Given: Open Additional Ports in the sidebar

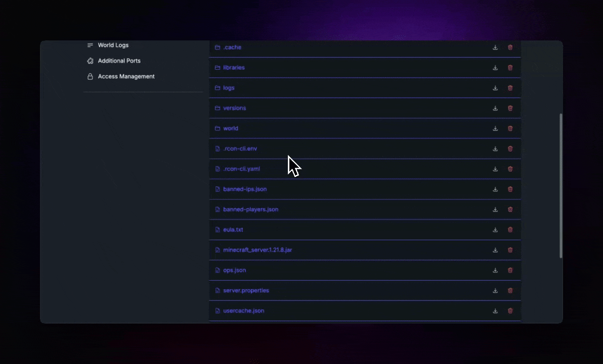Looking at the screenshot, I should (x=119, y=61).
